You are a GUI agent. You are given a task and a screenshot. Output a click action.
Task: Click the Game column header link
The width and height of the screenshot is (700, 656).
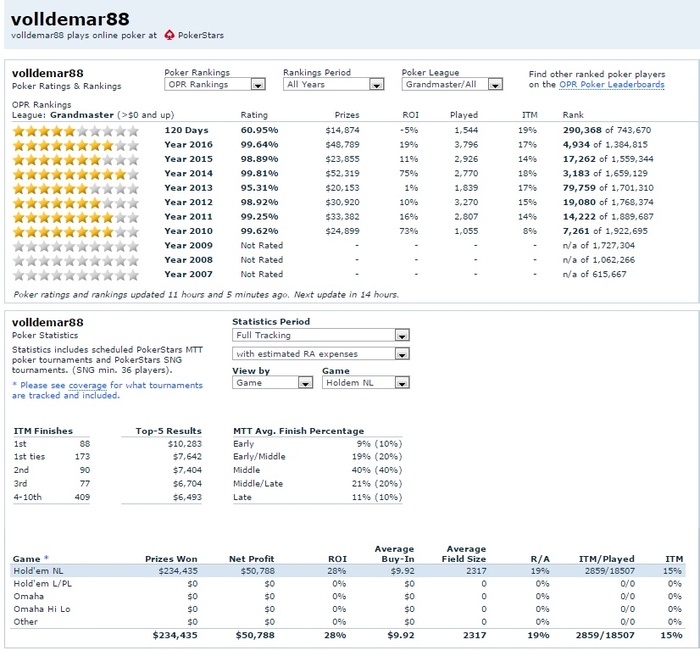click(25, 559)
